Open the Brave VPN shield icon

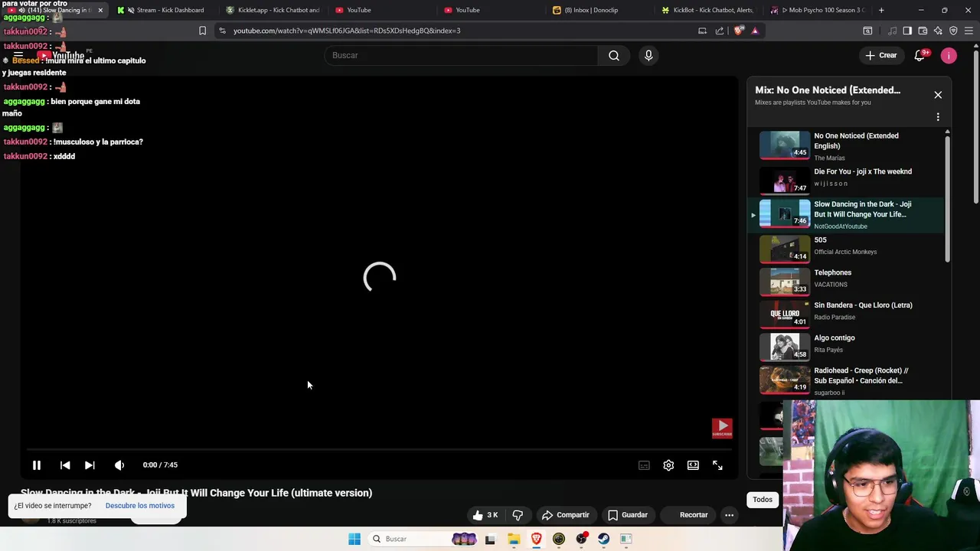point(953,31)
